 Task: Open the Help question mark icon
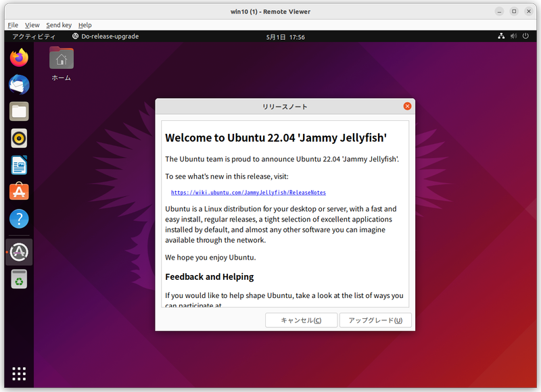tap(19, 218)
